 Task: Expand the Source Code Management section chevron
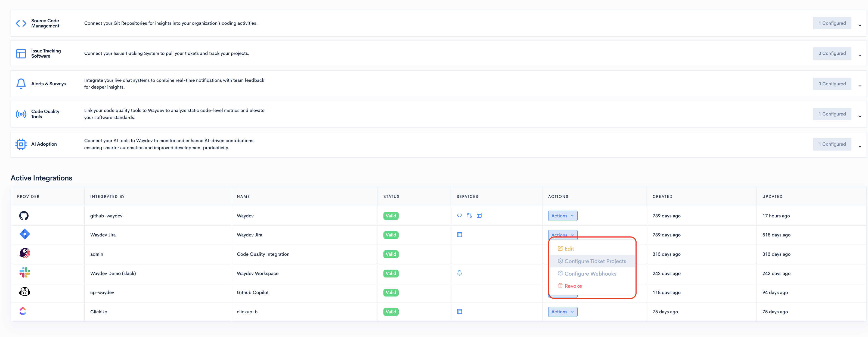[x=860, y=25]
